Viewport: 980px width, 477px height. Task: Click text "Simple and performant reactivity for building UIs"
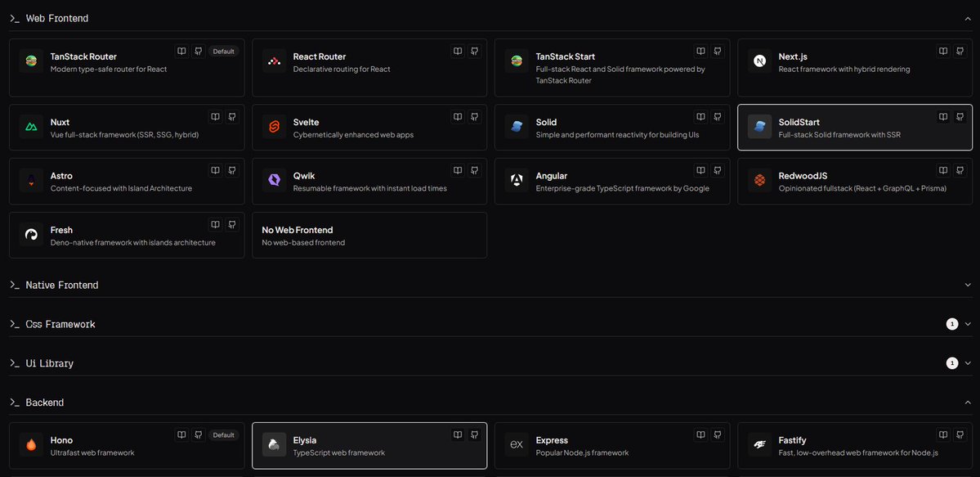tap(617, 134)
